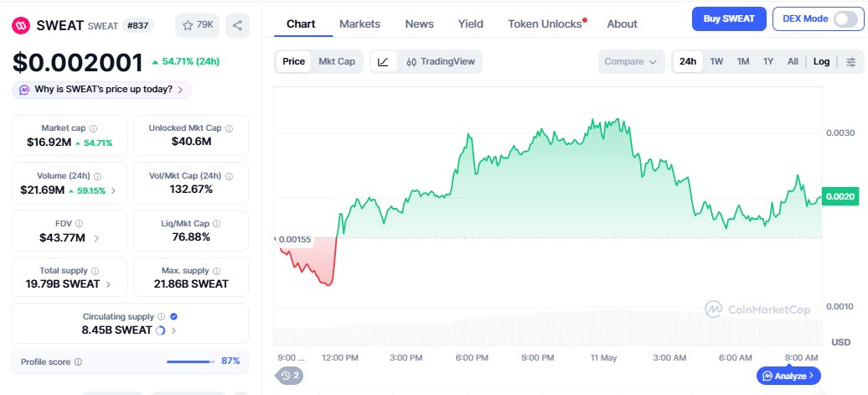Click Total supply info icon

click(x=95, y=271)
